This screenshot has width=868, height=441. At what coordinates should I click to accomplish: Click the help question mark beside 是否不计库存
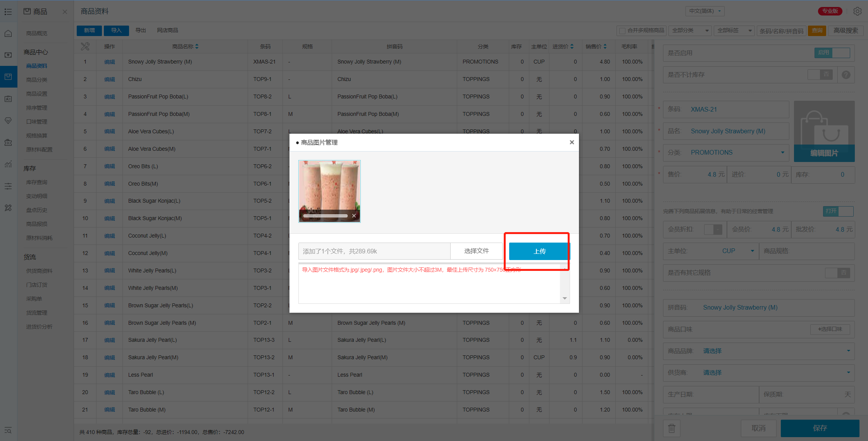(846, 75)
